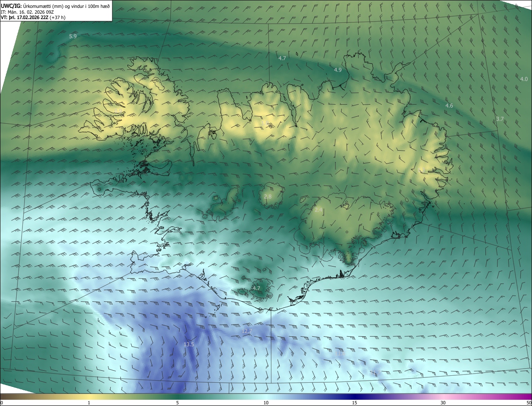This screenshot has height=406, width=532.
Task: Click the 5.9 value label on the map
Action: click(73, 37)
